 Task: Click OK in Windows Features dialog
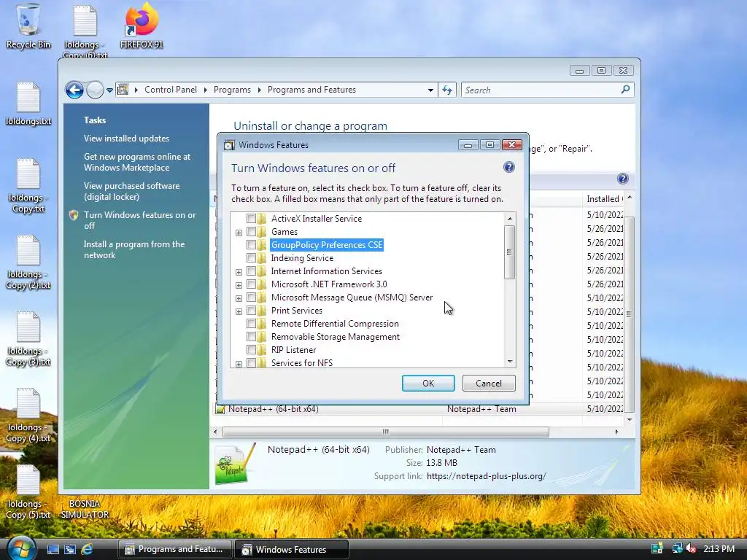coord(428,384)
